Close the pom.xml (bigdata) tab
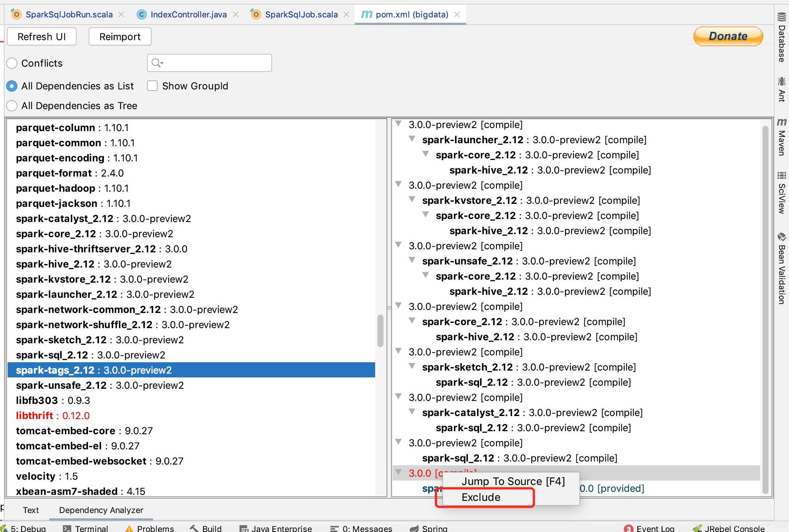The image size is (789, 532). pos(457,14)
